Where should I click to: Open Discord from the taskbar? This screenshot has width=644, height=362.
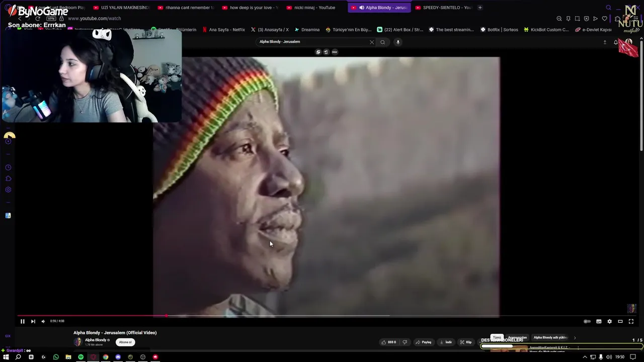[118, 357]
